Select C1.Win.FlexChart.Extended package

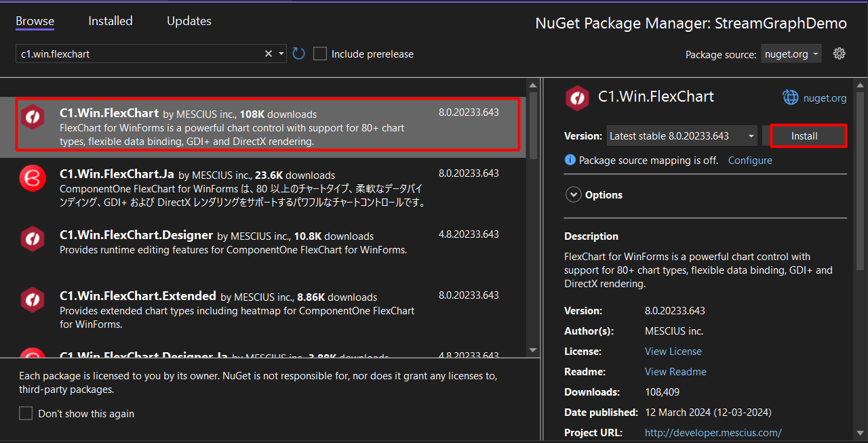tap(263, 310)
